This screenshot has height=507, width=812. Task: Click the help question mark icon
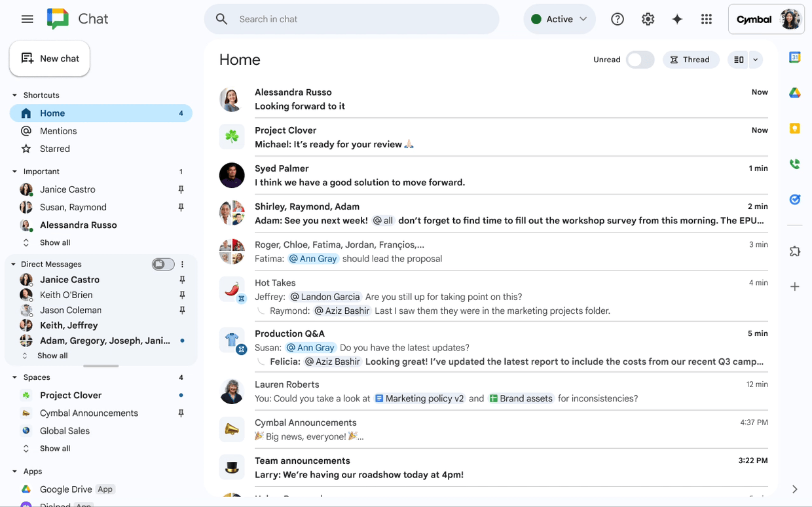point(617,19)
